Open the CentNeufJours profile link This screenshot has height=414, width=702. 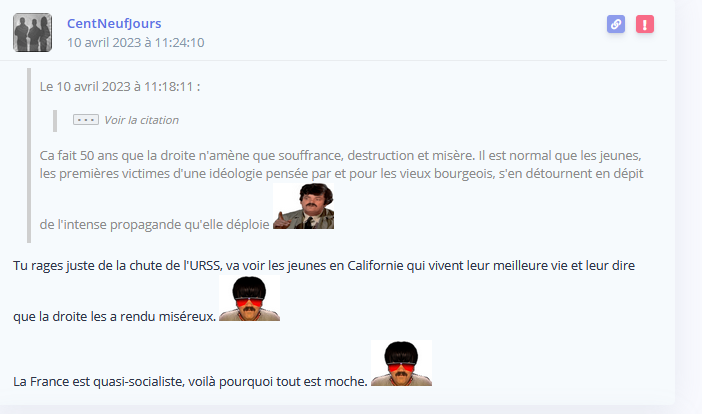point(114,23)
